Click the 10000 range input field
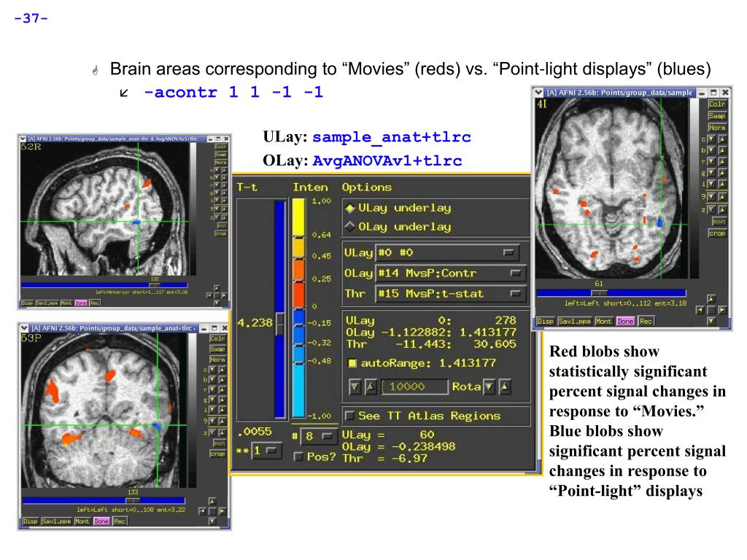 pyautogui.click(x=415, y=386)
